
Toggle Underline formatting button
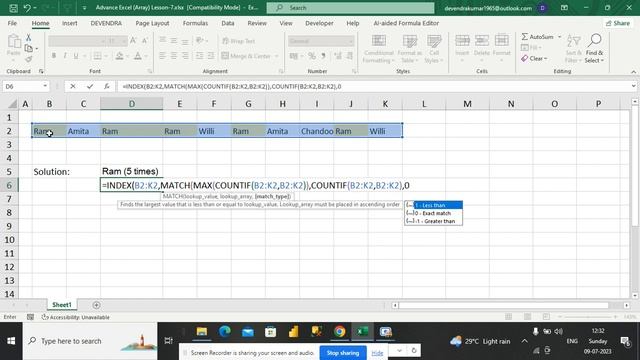(x=76, y=56)
